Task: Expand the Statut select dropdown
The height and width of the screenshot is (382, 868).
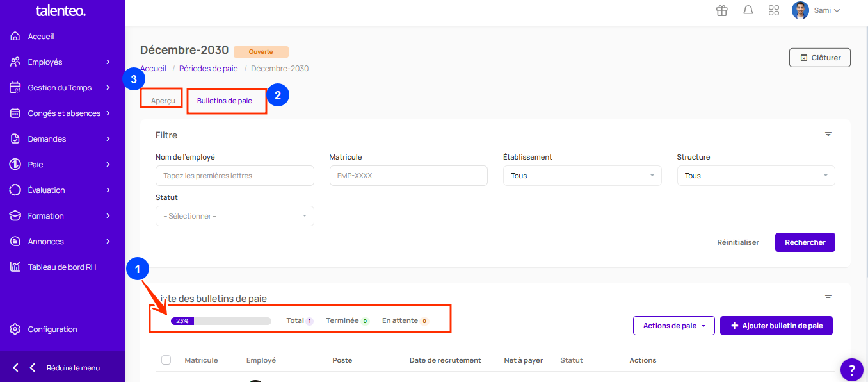Action: (234, 216)
